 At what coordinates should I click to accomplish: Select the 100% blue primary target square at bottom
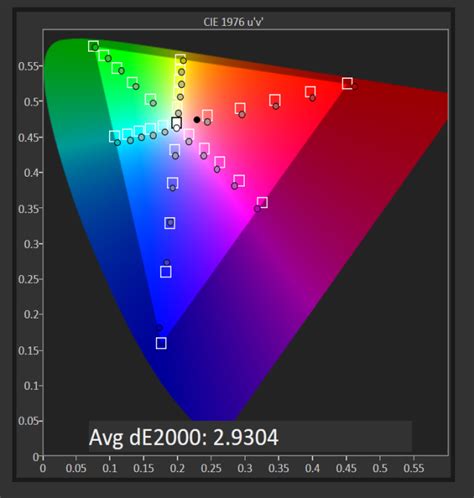click(161, 343)
